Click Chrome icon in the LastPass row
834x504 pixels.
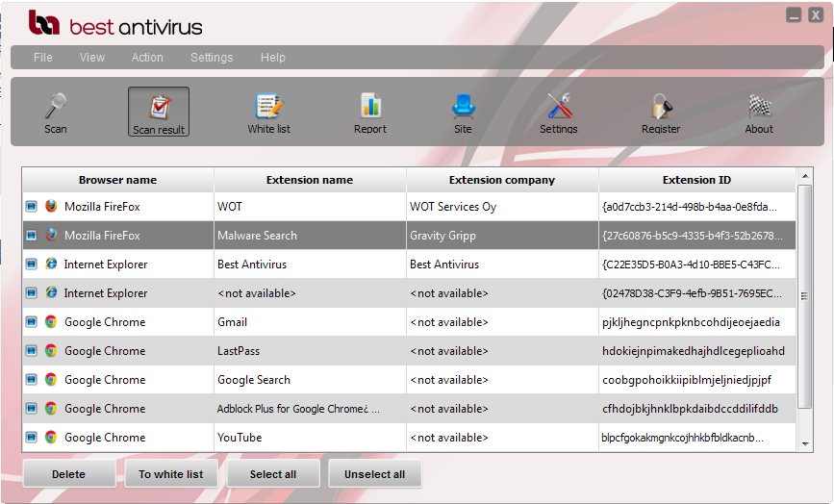point(51,350)
